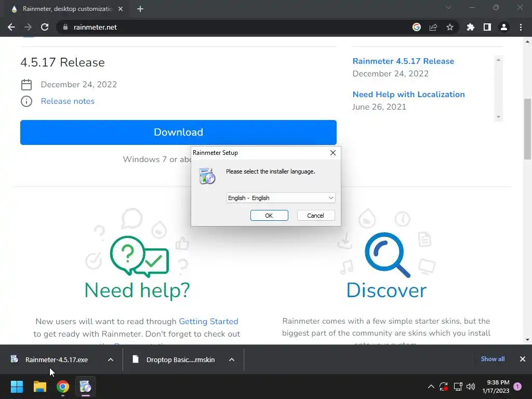Open downloaded Rainmeter-4.5.17.exe item

(51, 360)
